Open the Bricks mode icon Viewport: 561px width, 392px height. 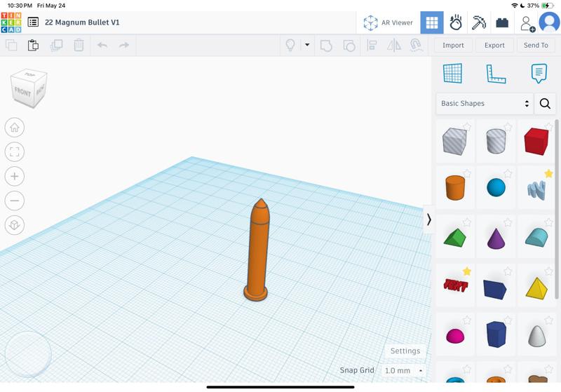pyautogui.click(x=502, y=23)
